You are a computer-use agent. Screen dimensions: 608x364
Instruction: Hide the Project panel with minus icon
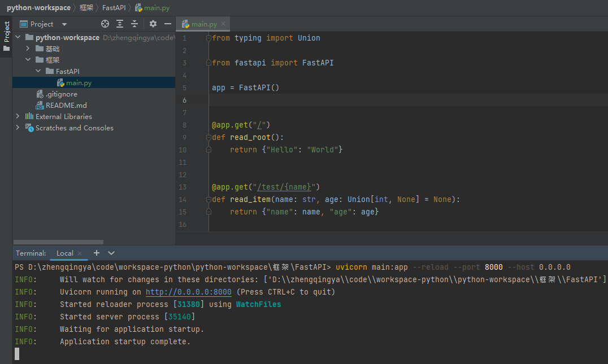click(x=167, y=24)
